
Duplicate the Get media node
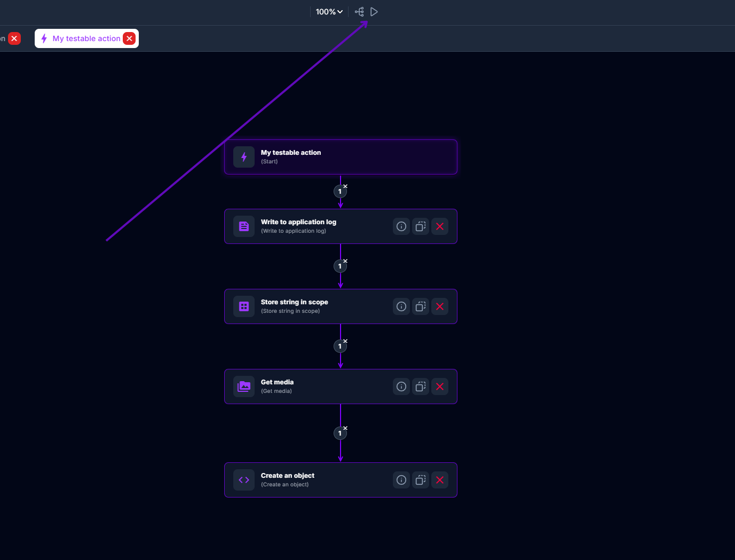(x=421, y=387)
